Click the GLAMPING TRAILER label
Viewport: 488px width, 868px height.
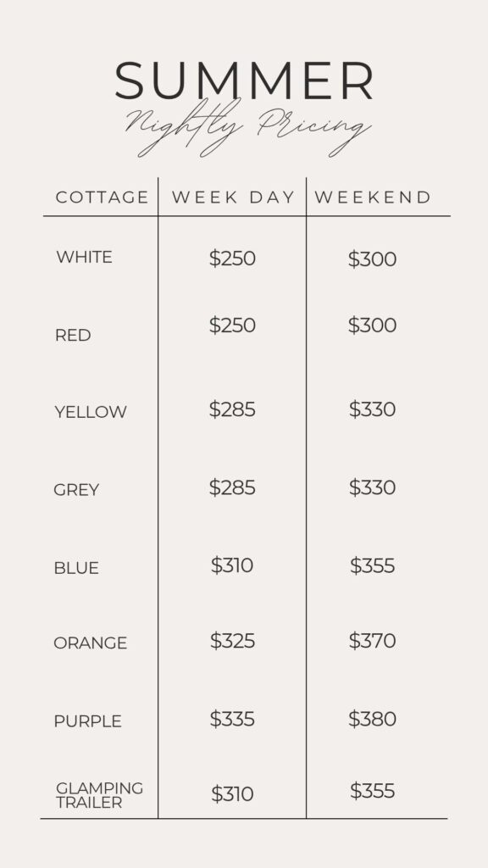100,795
